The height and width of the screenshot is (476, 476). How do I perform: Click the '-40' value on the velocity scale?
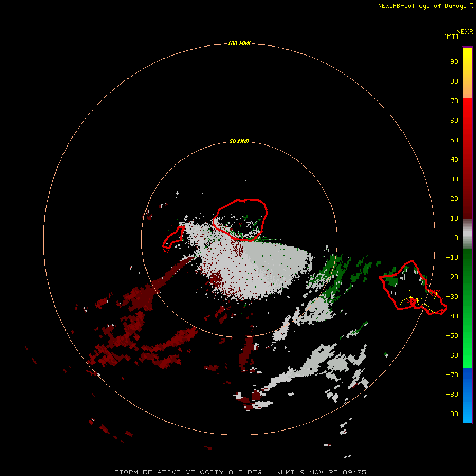452,316
